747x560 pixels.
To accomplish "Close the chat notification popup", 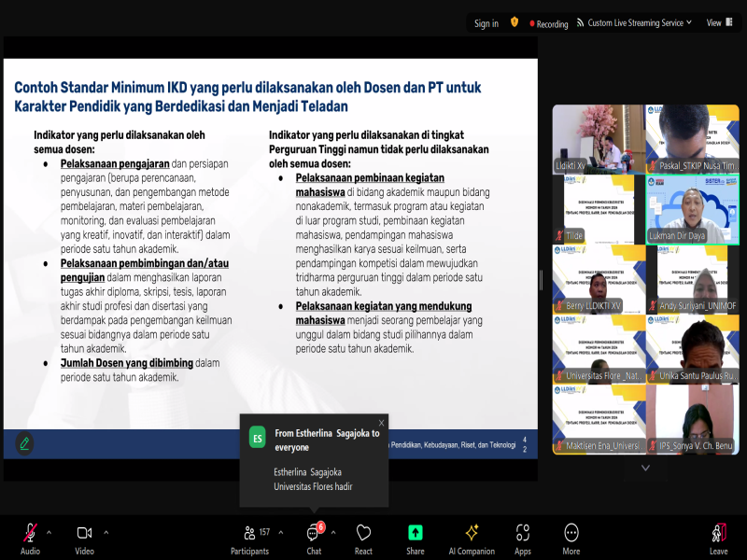I will (x=381, y=423).
